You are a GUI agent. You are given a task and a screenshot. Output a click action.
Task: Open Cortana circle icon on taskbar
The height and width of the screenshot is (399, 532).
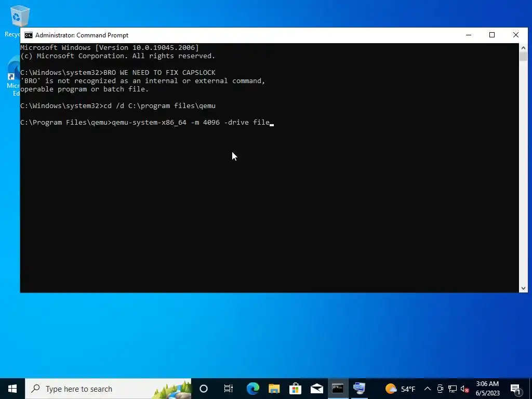(x=204, y=389)
